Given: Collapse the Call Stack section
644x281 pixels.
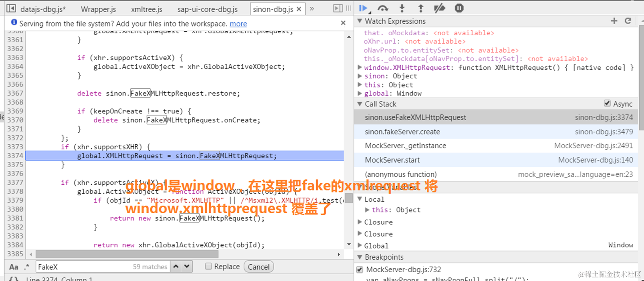Looking at the screenshot, I should click(x=360, y=104).
